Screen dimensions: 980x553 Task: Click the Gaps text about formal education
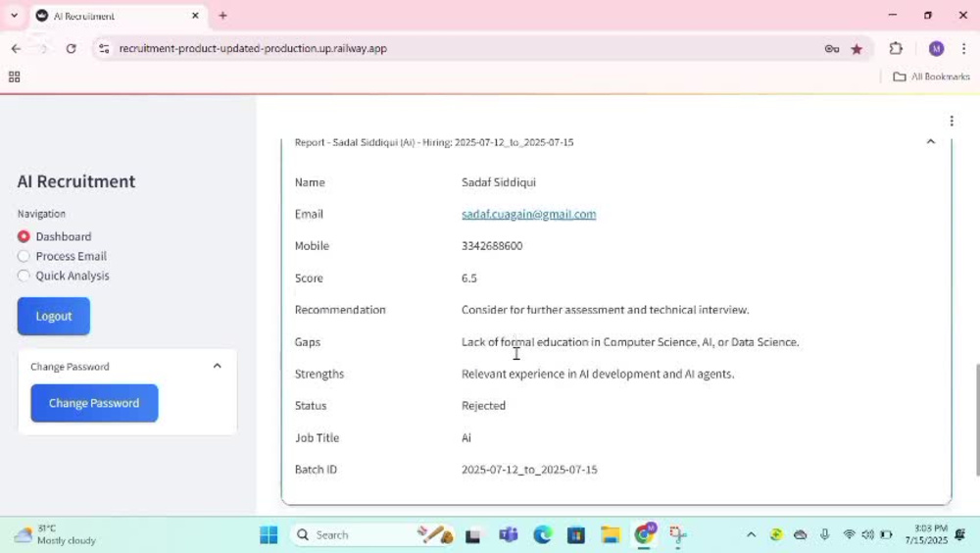[x=630, y=342]
